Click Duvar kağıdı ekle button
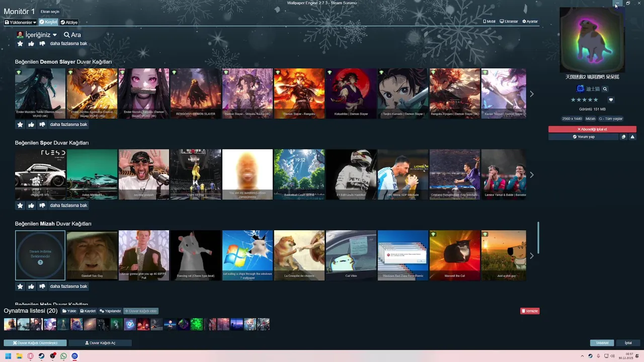 (x=141, y=311)
